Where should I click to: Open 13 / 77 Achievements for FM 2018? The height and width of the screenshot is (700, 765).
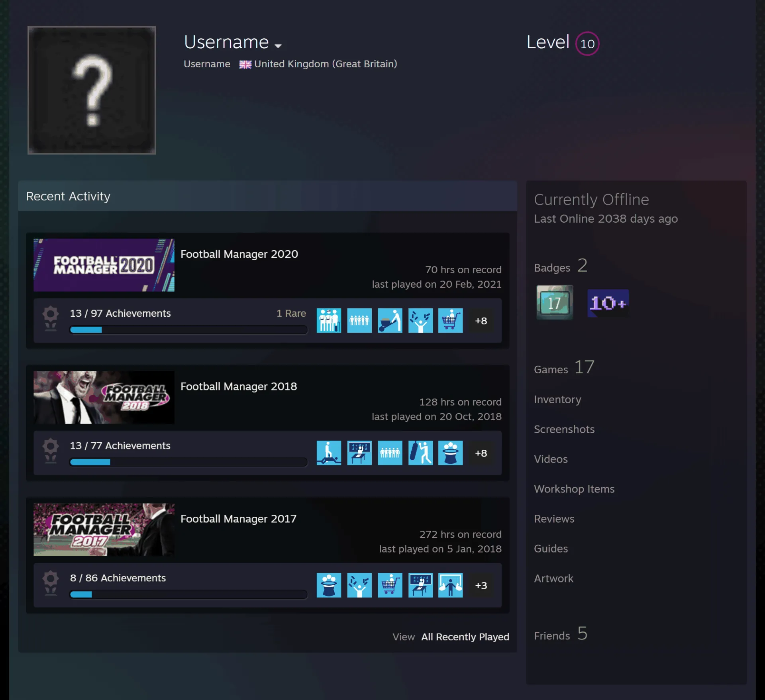120,445
